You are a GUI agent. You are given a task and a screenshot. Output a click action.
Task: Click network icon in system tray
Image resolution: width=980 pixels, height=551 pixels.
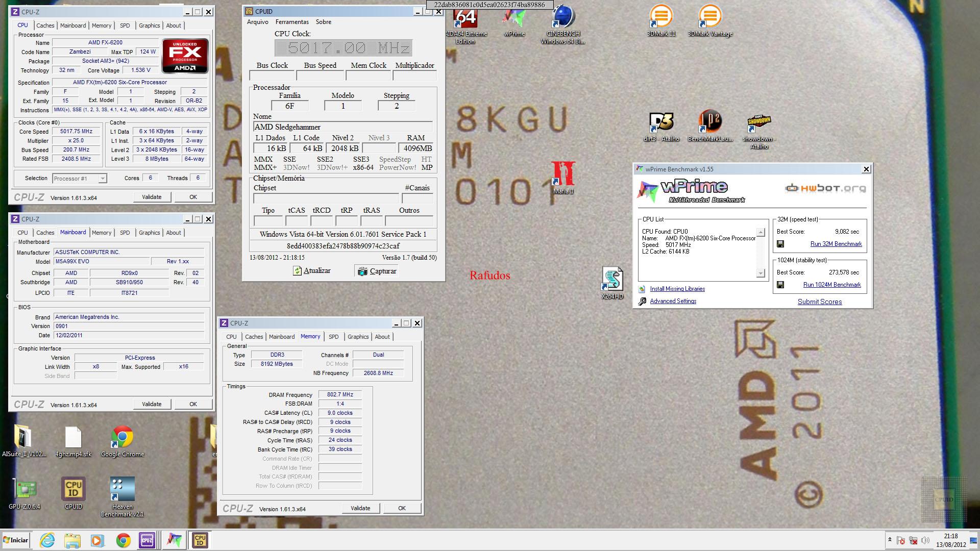[x=913, y=540]
